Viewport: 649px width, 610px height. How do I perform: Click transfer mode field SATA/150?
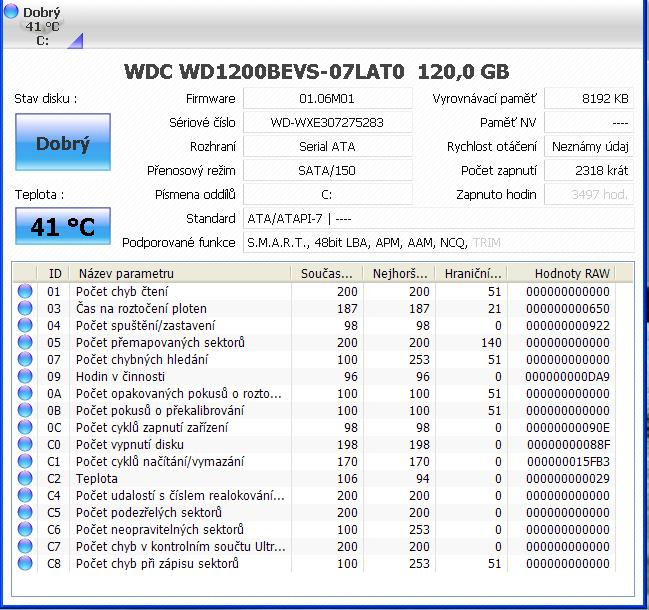coord(327,171)
